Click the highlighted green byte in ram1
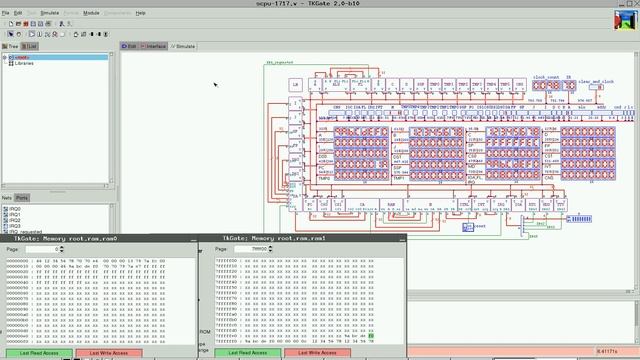The width and height of the screenshot is (640, 360). 371,336
